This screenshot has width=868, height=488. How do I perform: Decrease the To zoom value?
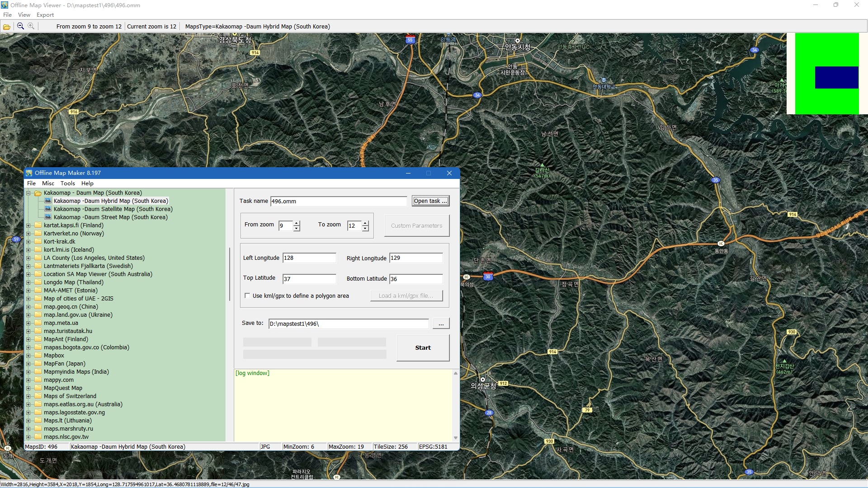[365, 228]
